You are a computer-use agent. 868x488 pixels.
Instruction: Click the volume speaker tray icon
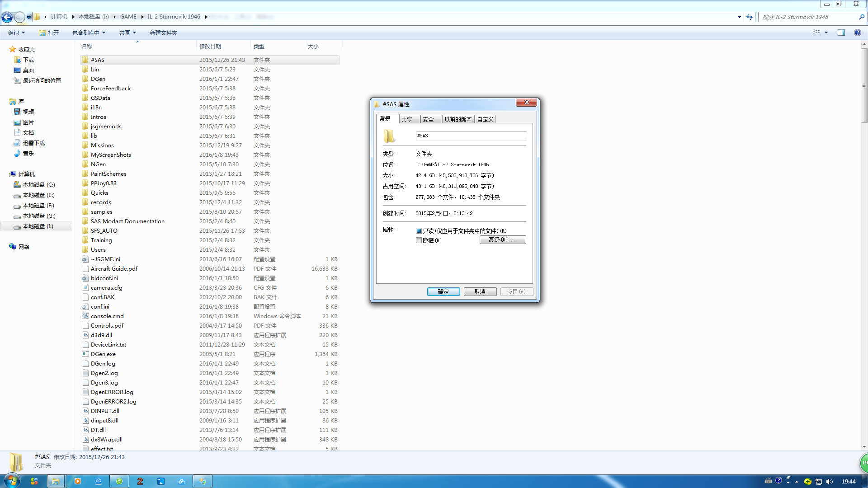829,482
